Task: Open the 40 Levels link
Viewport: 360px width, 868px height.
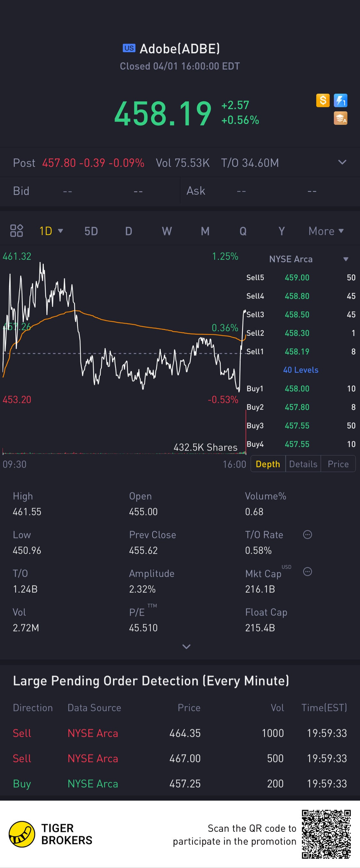Action: click(301, 370)
